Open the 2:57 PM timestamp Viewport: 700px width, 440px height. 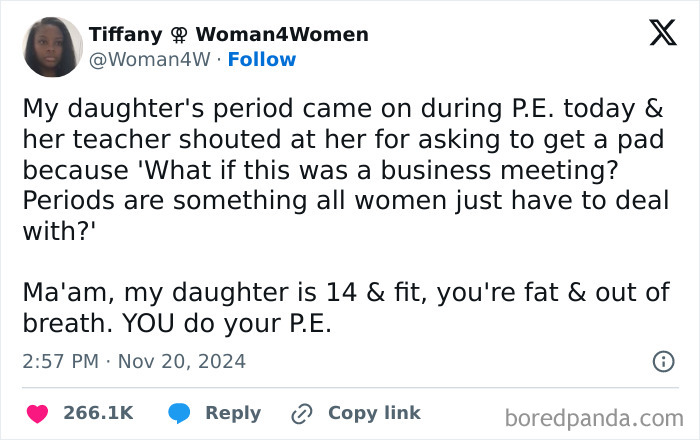62,361
